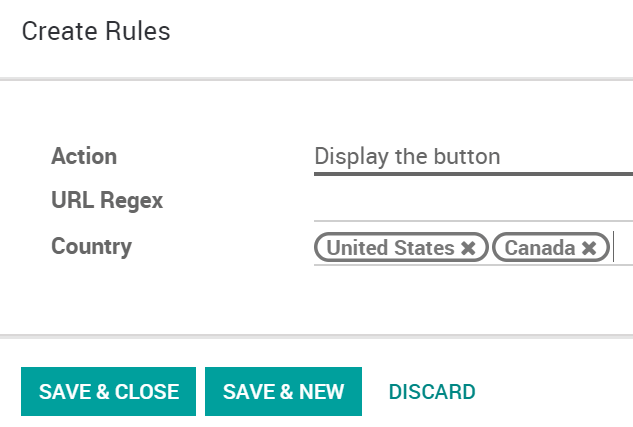Image resolution: width=633 pixels, height=427 pixels.
Task: Click into the URL Regex input field
Action: click(472, 203)
